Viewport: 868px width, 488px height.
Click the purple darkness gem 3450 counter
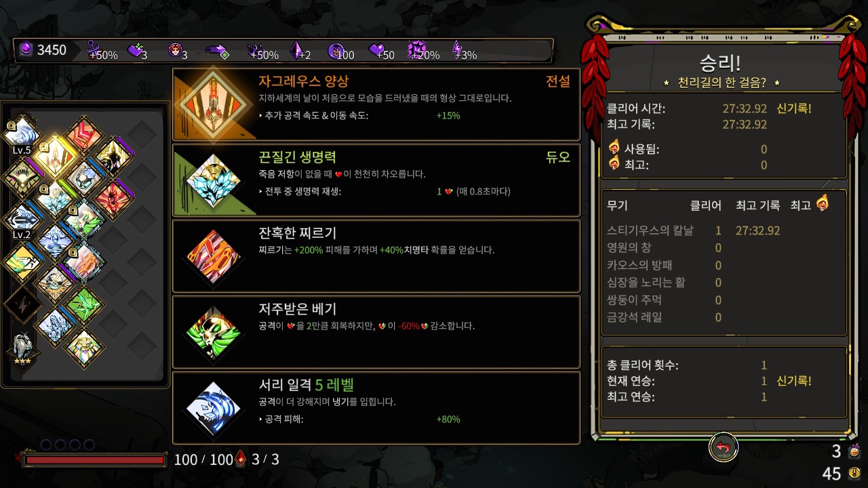42,50
